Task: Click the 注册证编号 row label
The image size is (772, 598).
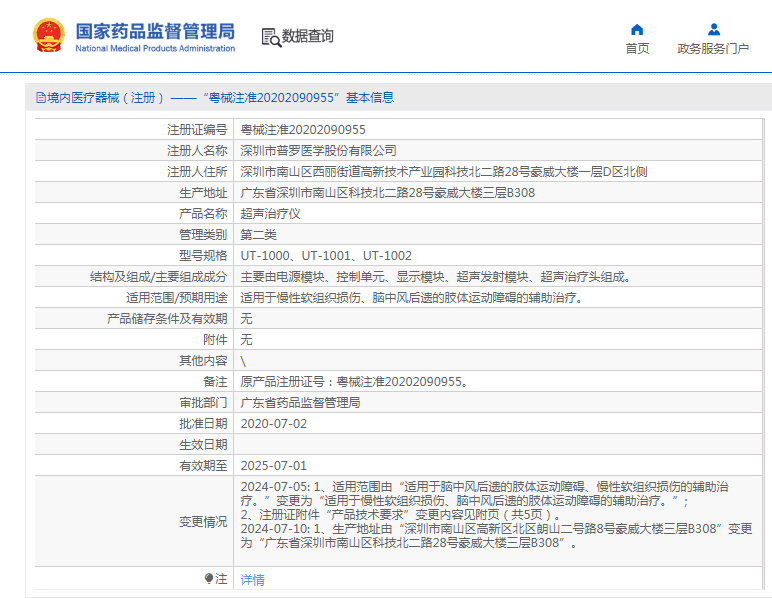Action: [x=197, y=130]
